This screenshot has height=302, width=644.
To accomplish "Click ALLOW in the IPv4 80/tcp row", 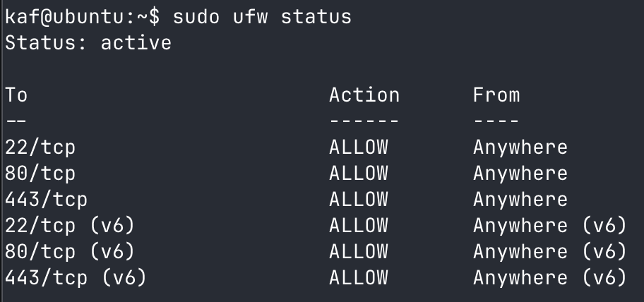I will coord(358,173).
